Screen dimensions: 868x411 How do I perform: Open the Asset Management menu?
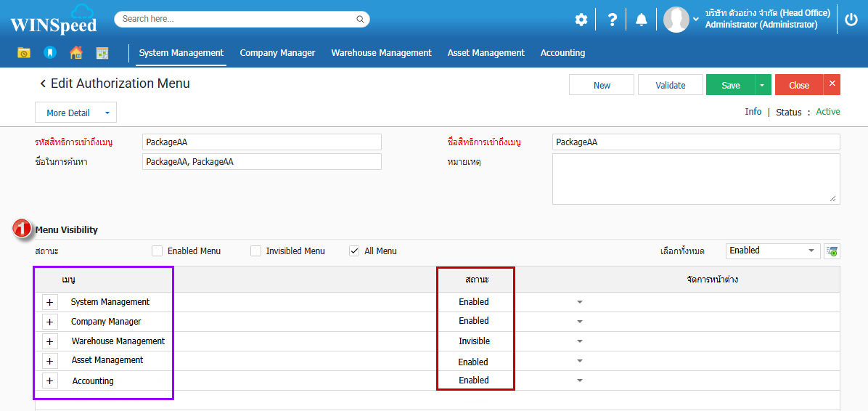(486, 53)
